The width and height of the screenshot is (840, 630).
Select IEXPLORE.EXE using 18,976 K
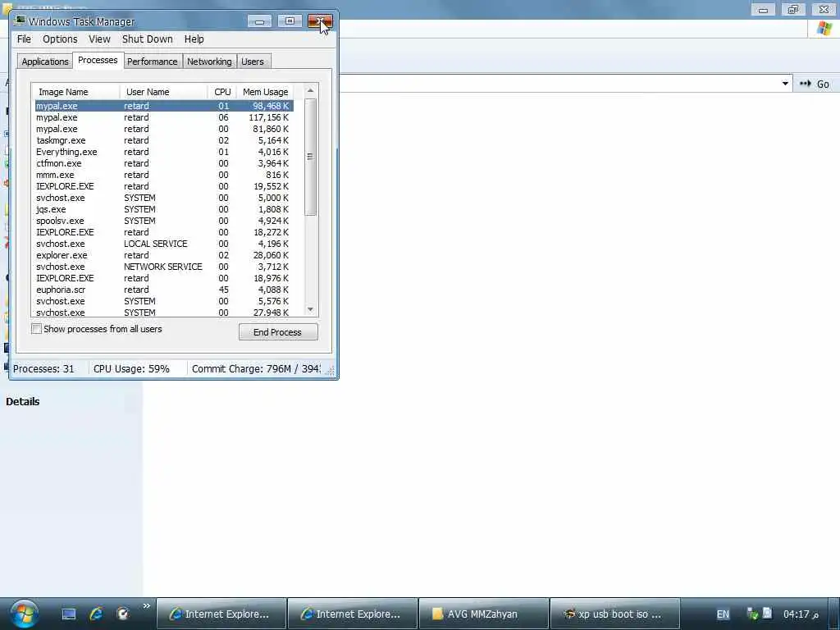164,278
